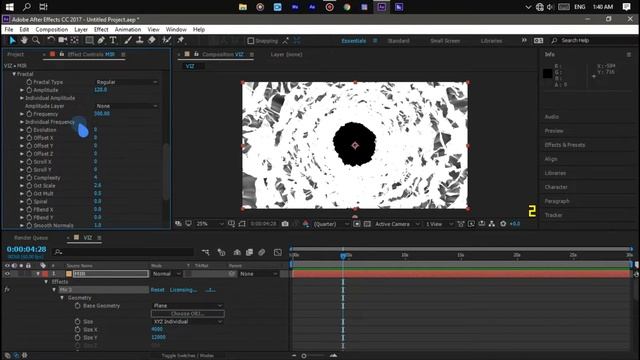Select the Roto Brush tool
Screen dimensions: 640x360
coord(167,40)
